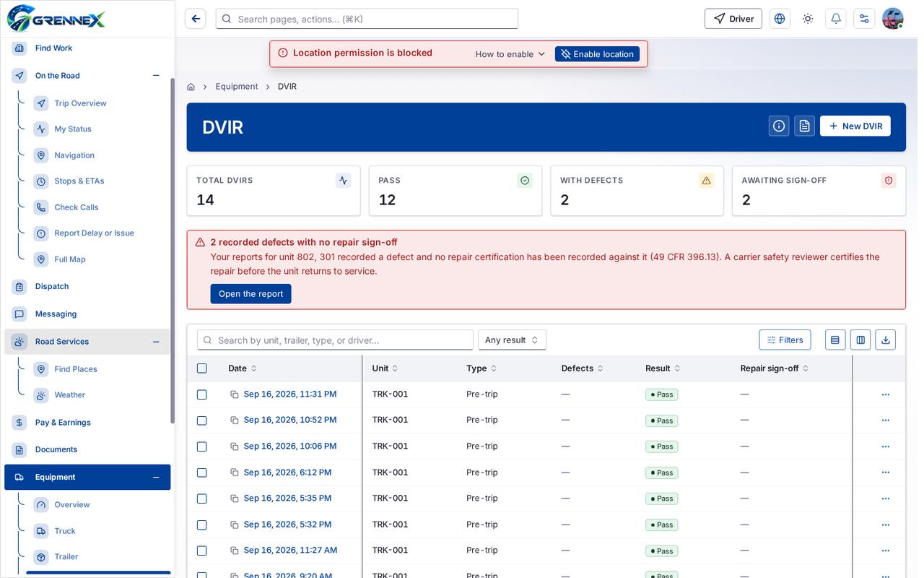Click the Enable location button
Screen dimensions: 924x578
click(597, 54)
